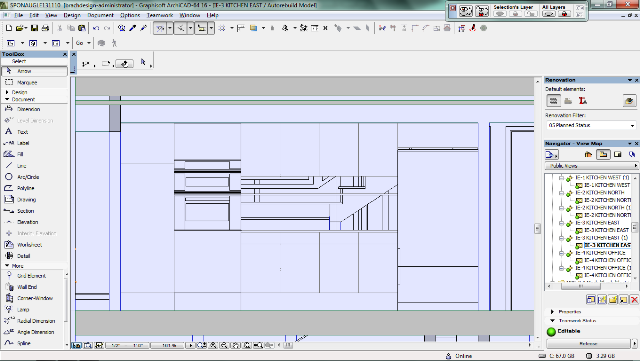The height and width of the screenshot is (361, 640).
Task: Select the Detail tool
Action: tap(34, 256)
